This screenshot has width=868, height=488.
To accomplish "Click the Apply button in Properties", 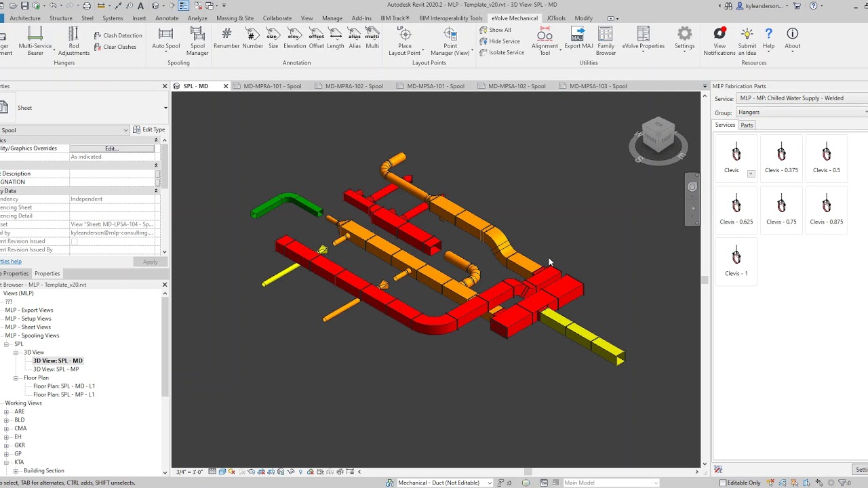I will tap(150, 262).
